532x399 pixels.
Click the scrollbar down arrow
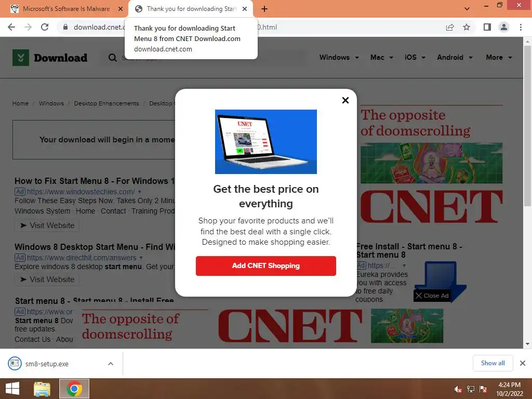(527, 344)
